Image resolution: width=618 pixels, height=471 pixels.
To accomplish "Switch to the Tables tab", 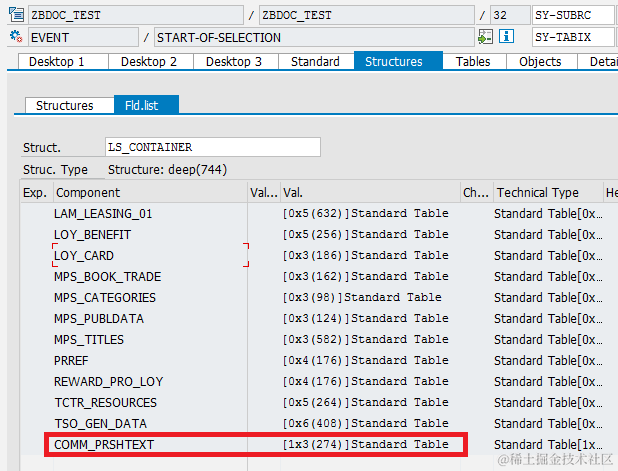I will coord(474,61).
